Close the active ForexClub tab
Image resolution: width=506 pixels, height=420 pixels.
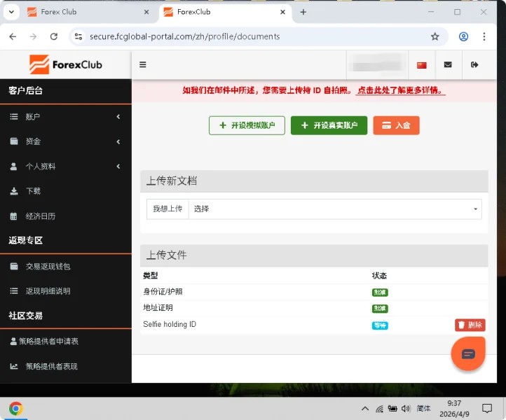coord(282,12)
